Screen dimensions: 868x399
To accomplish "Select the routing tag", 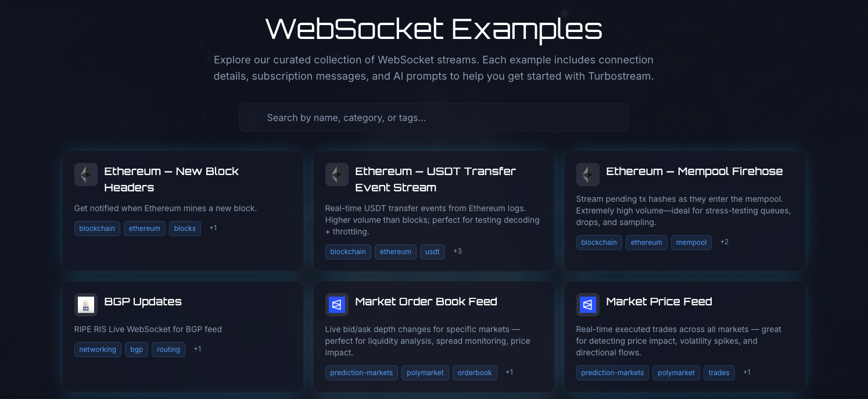I will tap(168, 349).
